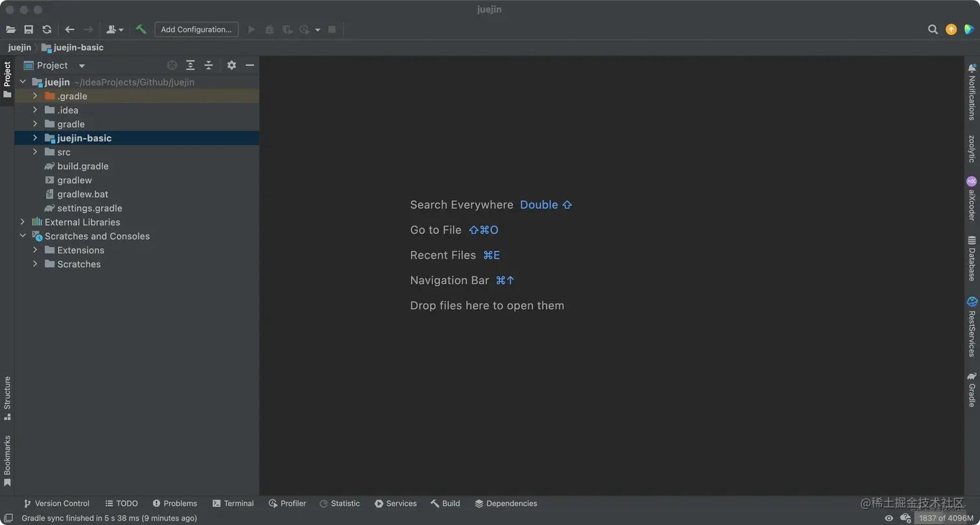Open the Database tool window
Viewport: 980px width, 525px height.
[972, 259]
